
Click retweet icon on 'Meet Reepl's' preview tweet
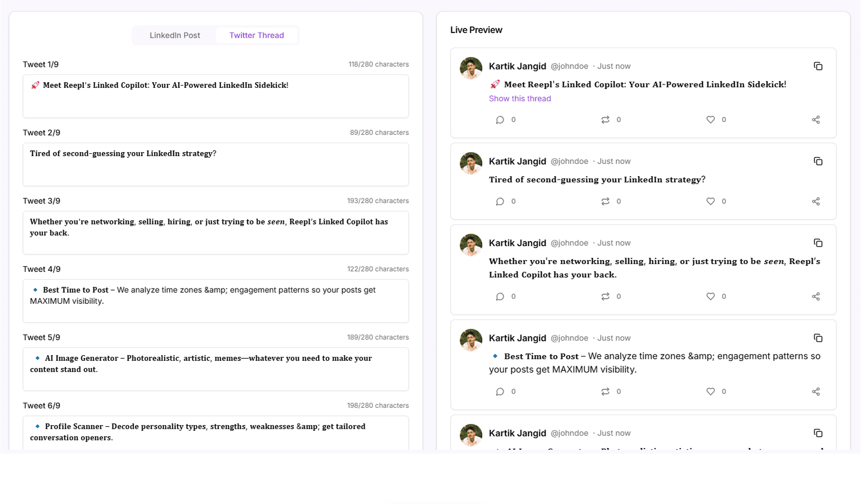point(605,120)
